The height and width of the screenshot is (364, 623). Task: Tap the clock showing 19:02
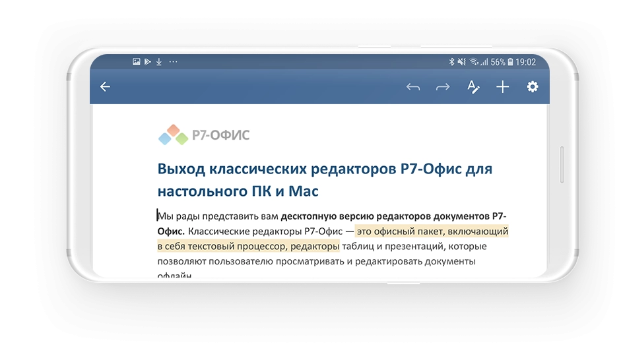click(525, 62)
